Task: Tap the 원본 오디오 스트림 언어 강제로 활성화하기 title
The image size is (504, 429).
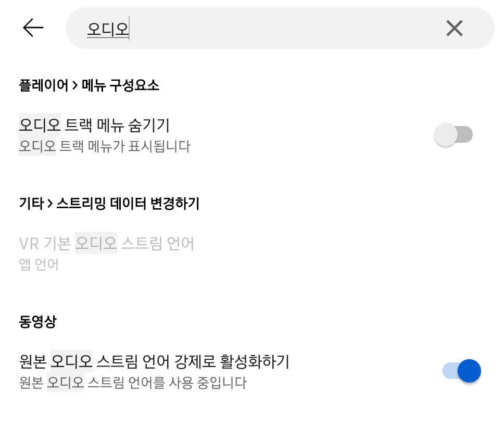Action: [x=154, y=361]
